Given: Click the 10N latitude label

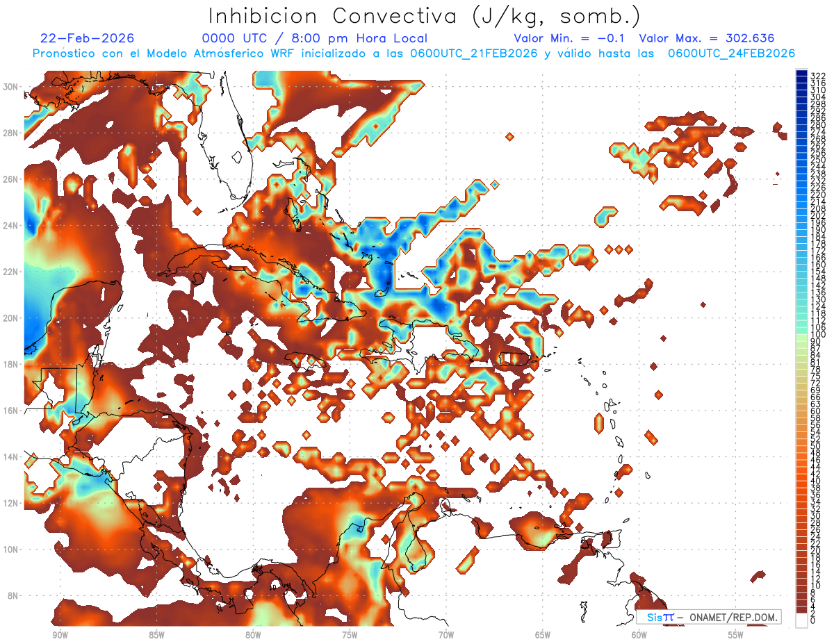Looking at the screenshot, I should [x=11, y=549].
